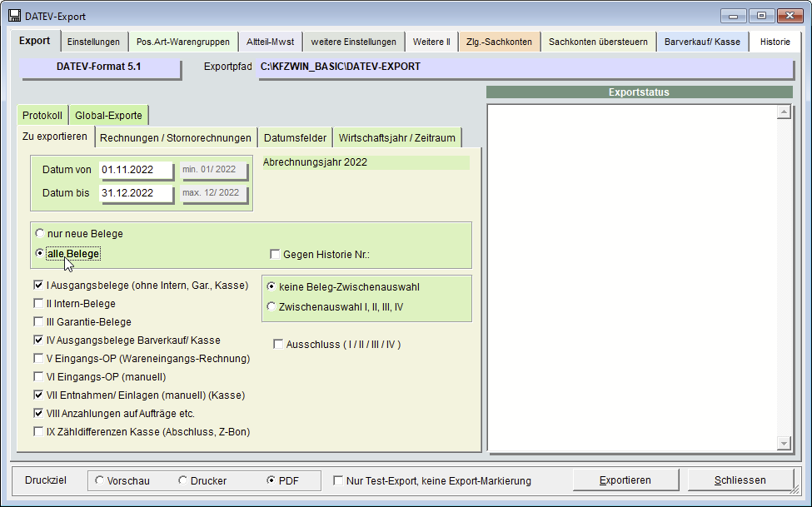Open the Weitere II tab
812x507 pixels.
coord(431,42)
